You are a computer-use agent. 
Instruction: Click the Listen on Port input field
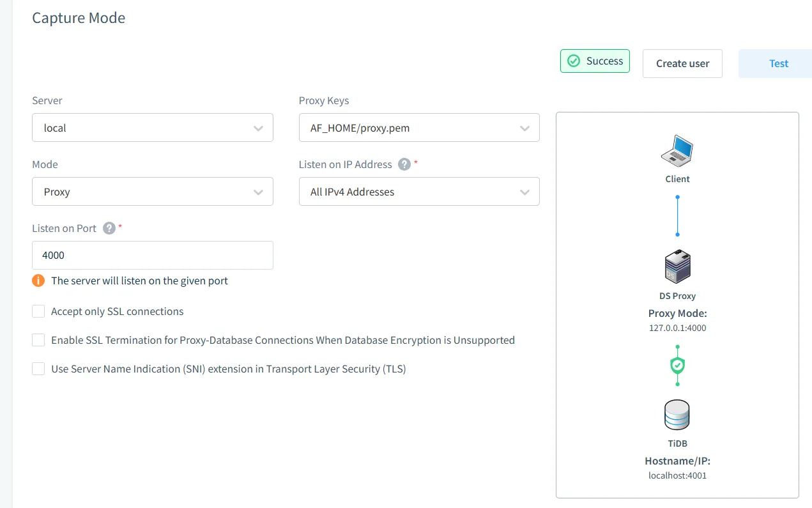point(152,255)
